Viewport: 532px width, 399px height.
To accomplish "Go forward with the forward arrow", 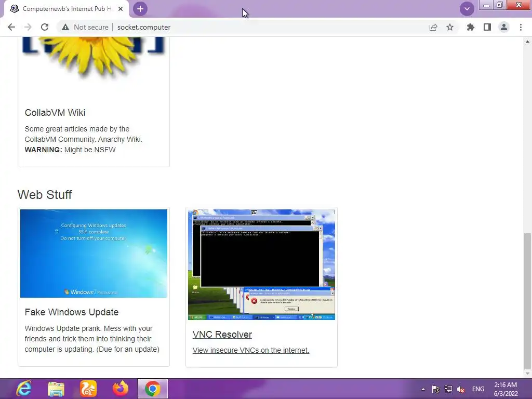I will click(x=28, y=27).
